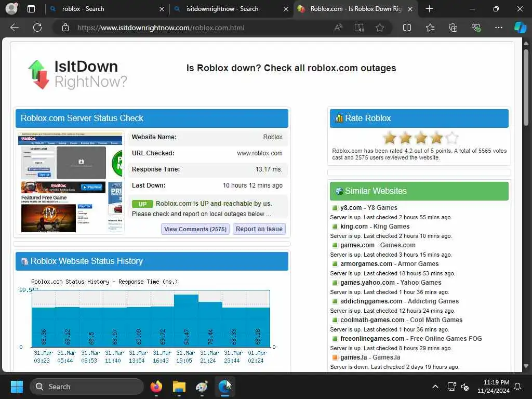Click the green UP status badge
This screenshot has height=399, width=532.
[142, 204]
